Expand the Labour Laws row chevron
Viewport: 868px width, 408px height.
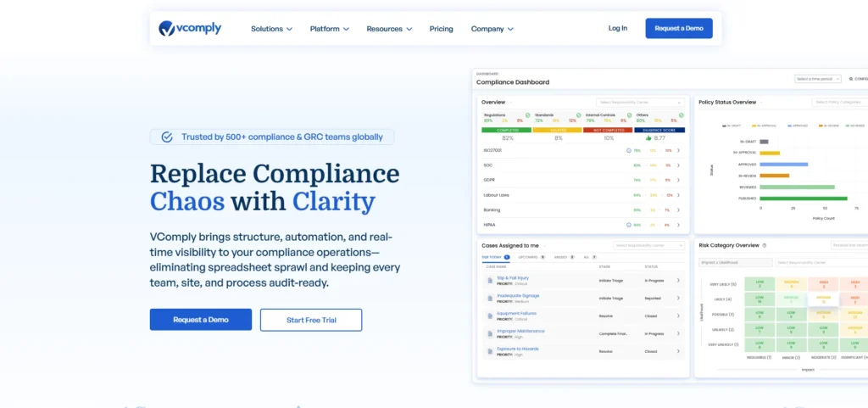pyautogui.click(x=679, y=195)
